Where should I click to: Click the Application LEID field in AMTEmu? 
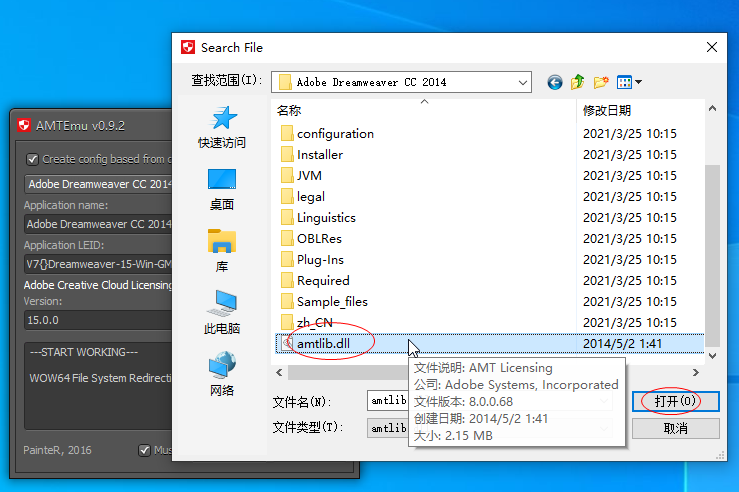[x=98, y=264]
